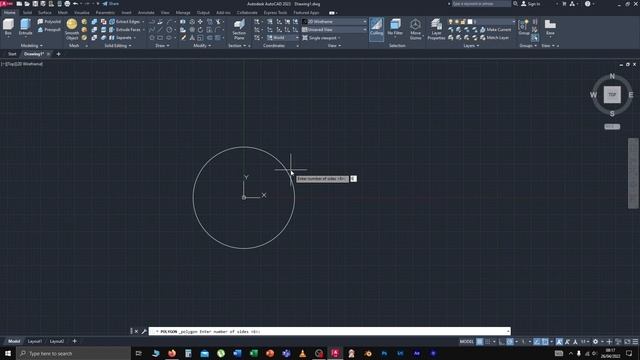640x360 pixels.
Task: Expand the Draw panel
Action: tap(162, 46)
